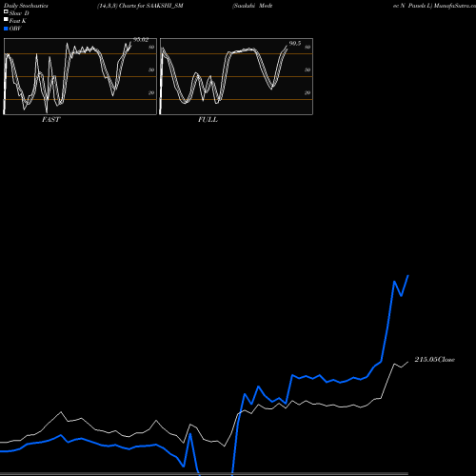Click the 20 axis label in FULL chart

pyautogui.click(x=307, y=92)
